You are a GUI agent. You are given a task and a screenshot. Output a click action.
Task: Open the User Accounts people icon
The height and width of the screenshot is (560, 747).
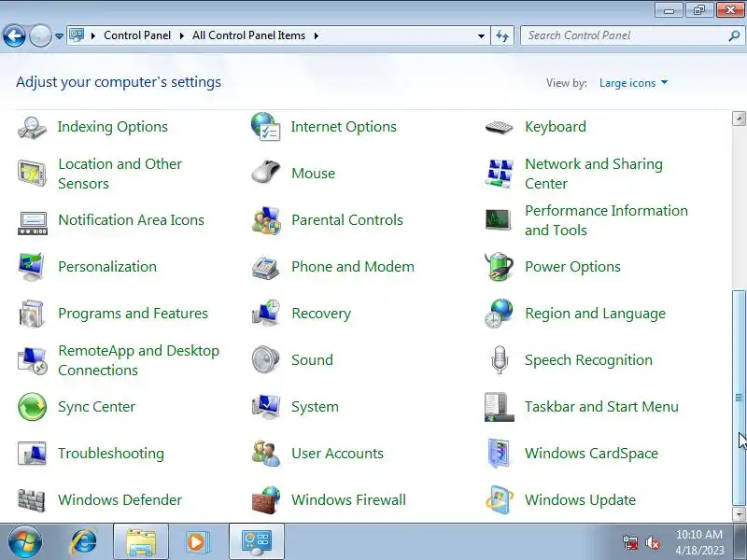[266, 454]
